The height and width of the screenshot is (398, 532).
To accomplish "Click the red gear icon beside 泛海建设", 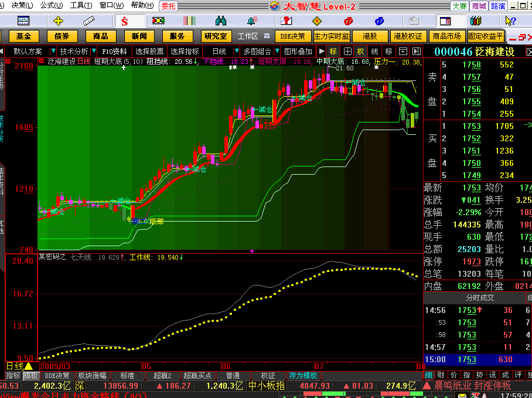I will click(42, 62).
